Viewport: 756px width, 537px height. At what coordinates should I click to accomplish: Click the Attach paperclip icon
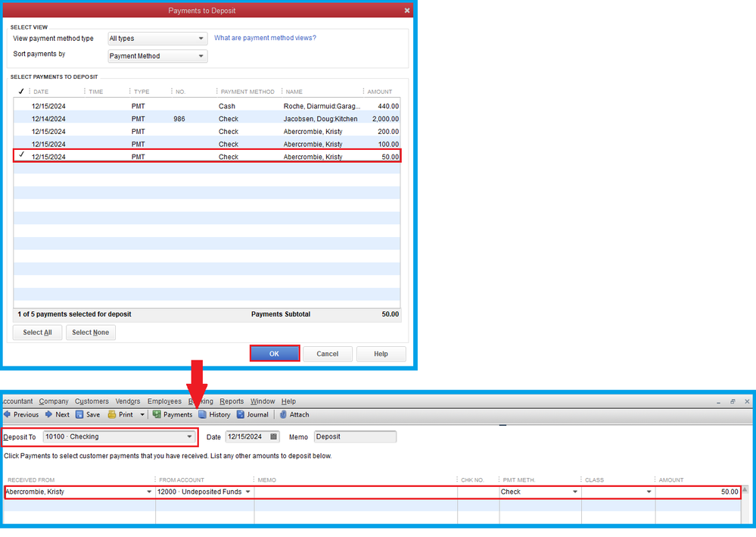click(283, 415)
